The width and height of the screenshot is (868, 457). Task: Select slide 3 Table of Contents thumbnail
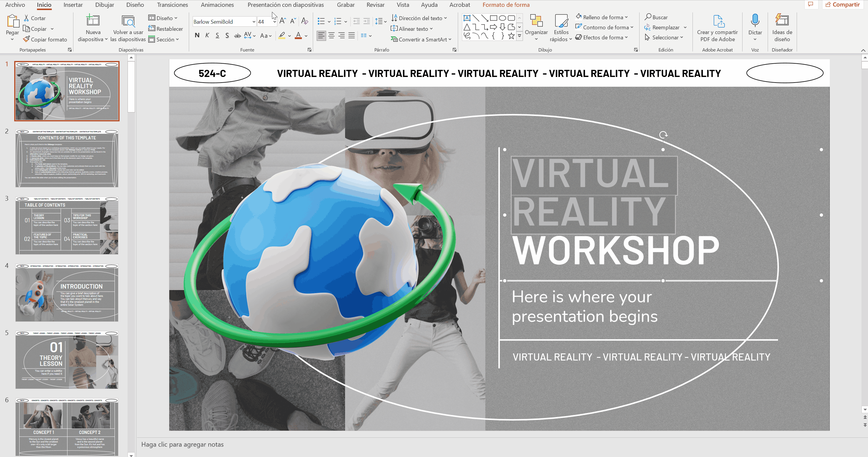click(x=67, y=226)
